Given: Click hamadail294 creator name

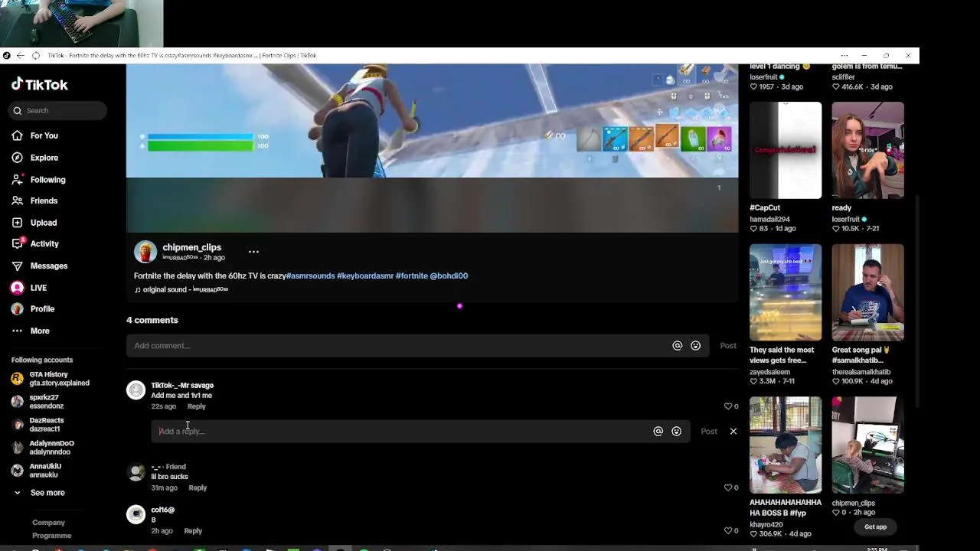Looking at the screenshot, I should click(x=770, y=219).
